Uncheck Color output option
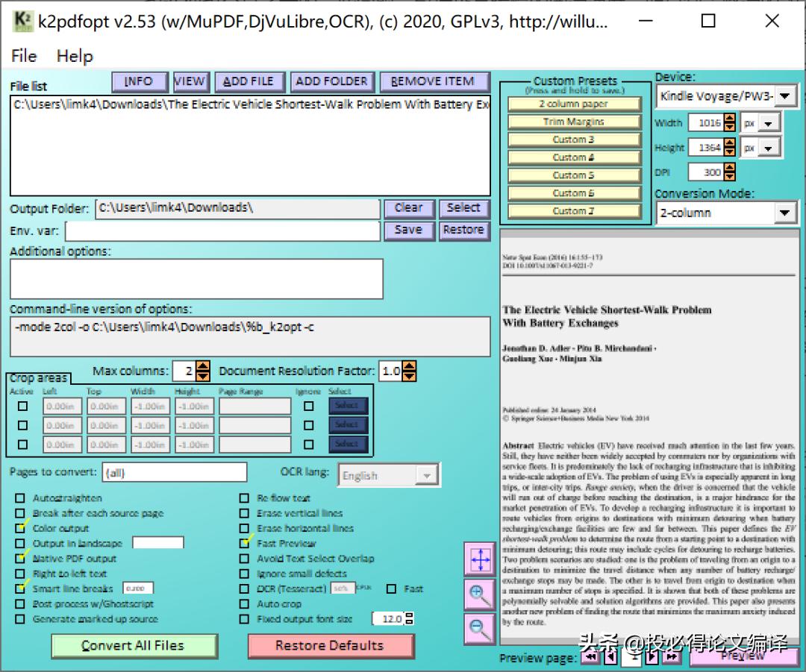This screenshot has height=672, width=806. click(x=20, y=528)
